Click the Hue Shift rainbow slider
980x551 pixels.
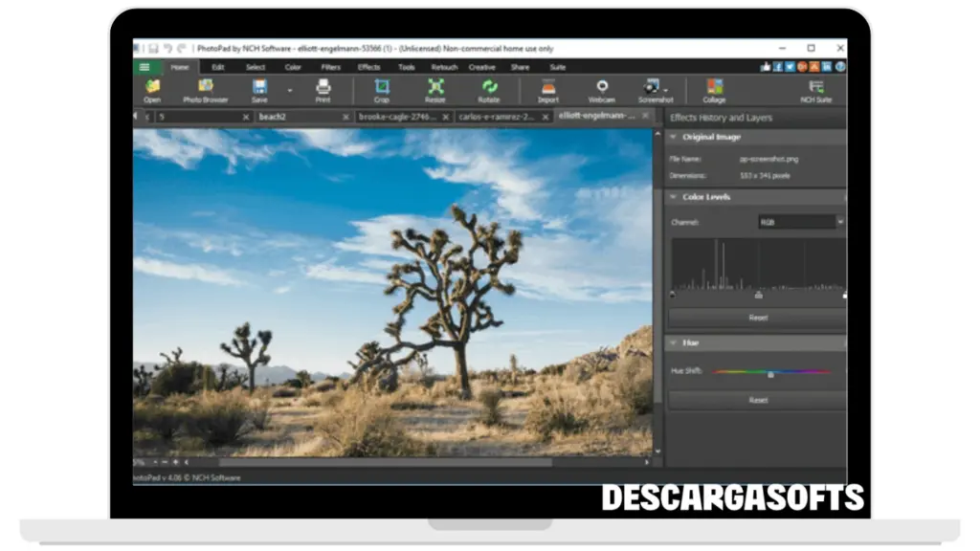(771, 372)
